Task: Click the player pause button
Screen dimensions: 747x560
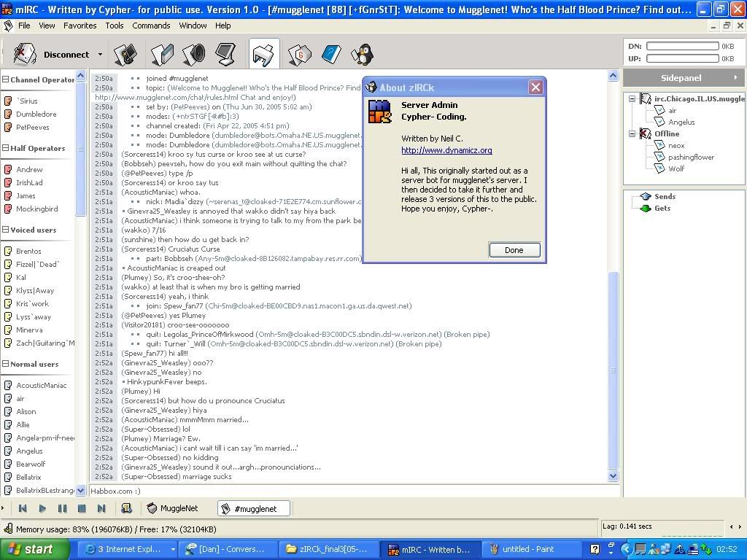Action: (x=62, y=508)
